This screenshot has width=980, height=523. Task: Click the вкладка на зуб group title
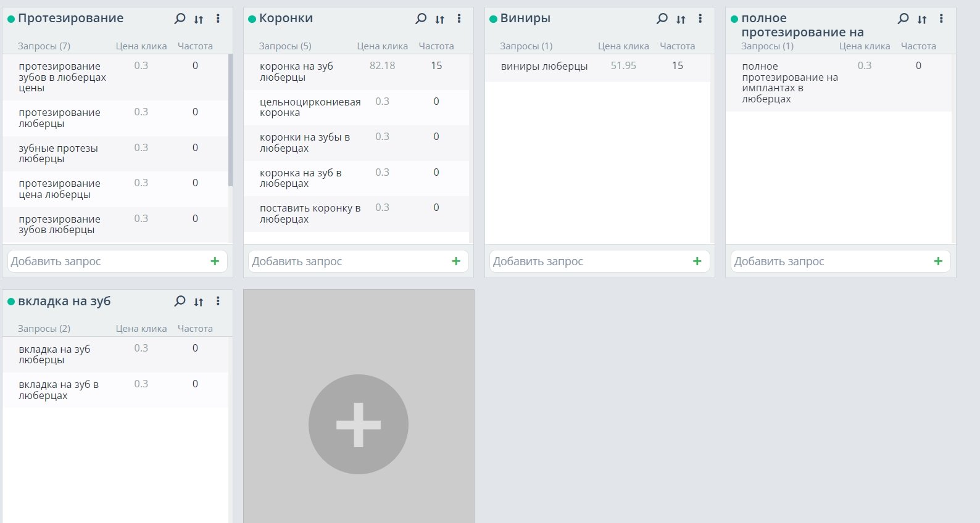coord(64,301)
